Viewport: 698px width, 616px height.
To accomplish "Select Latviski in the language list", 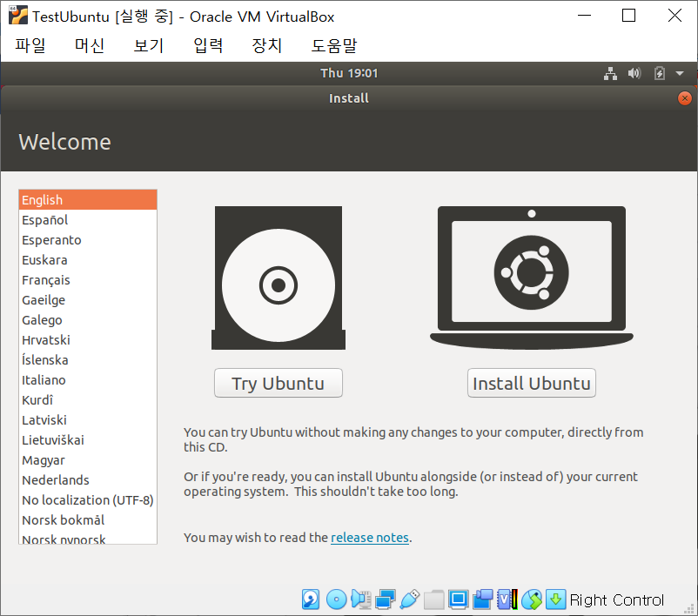I will (88, 420).
